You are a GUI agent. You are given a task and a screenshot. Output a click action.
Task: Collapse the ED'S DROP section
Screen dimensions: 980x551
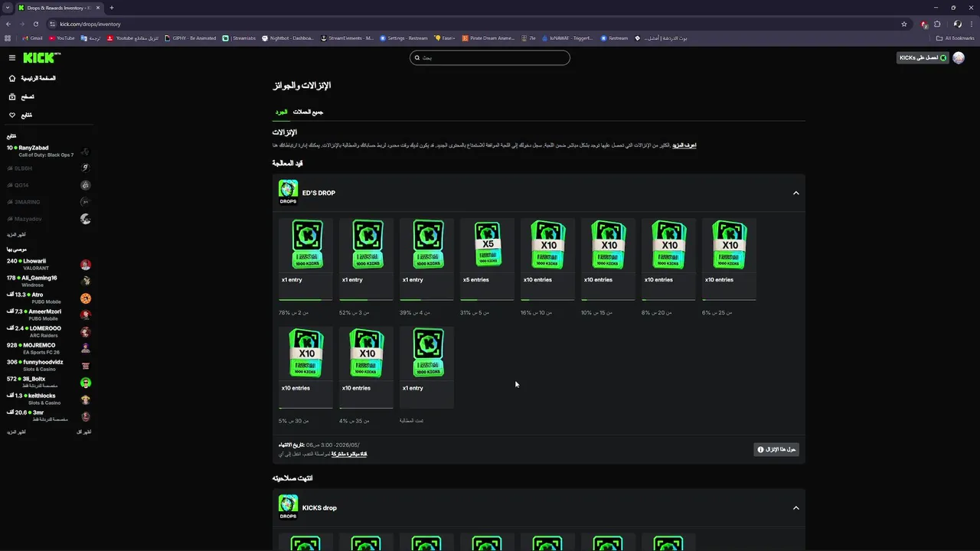tap(796, 193)
